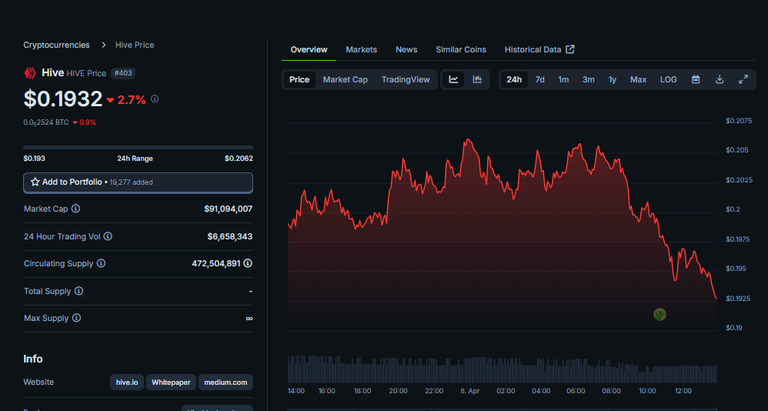Set chart range to 1m
768x411 pixels.
pos(563,79)
